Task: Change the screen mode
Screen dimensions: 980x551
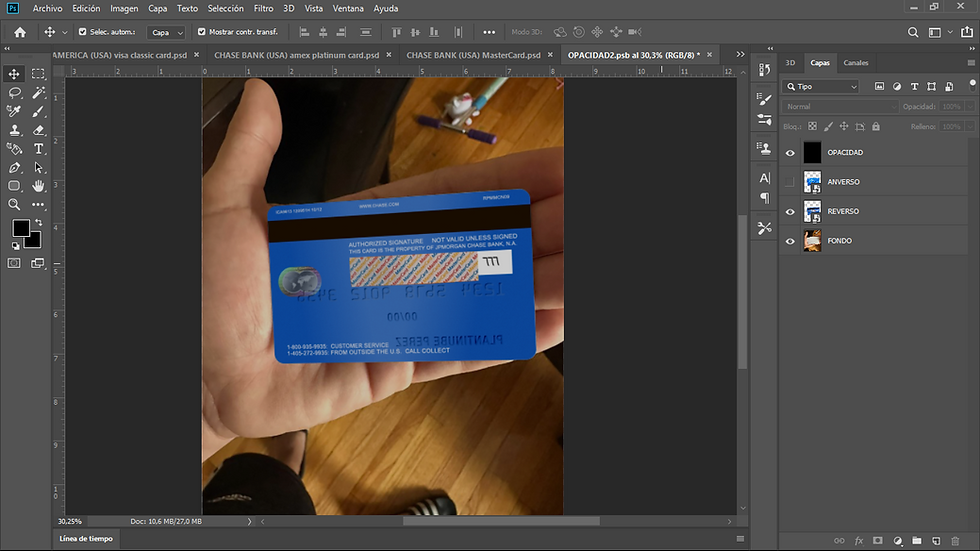Action: click(x=38, y=263)
